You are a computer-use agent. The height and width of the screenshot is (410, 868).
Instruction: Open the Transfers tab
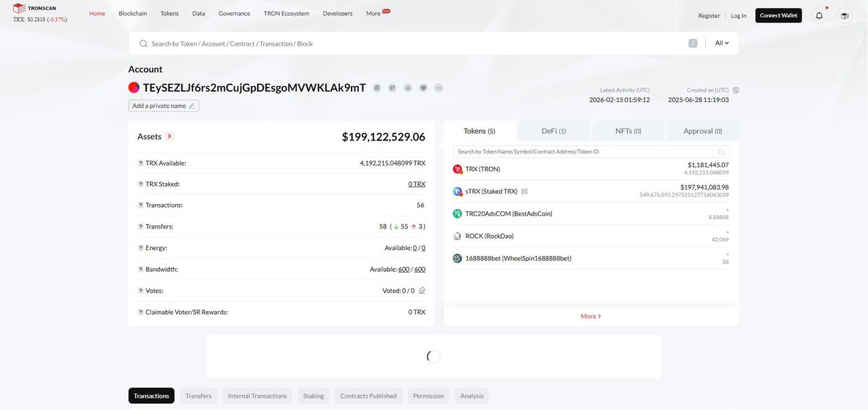pyautogui.click(x=198, y=396)
